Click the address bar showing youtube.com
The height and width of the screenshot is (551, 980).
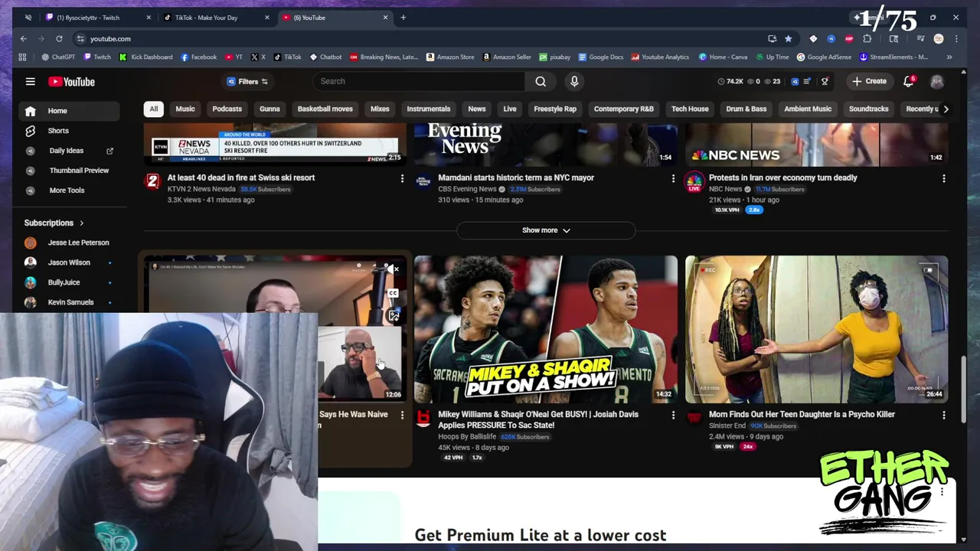pos(110,38)
